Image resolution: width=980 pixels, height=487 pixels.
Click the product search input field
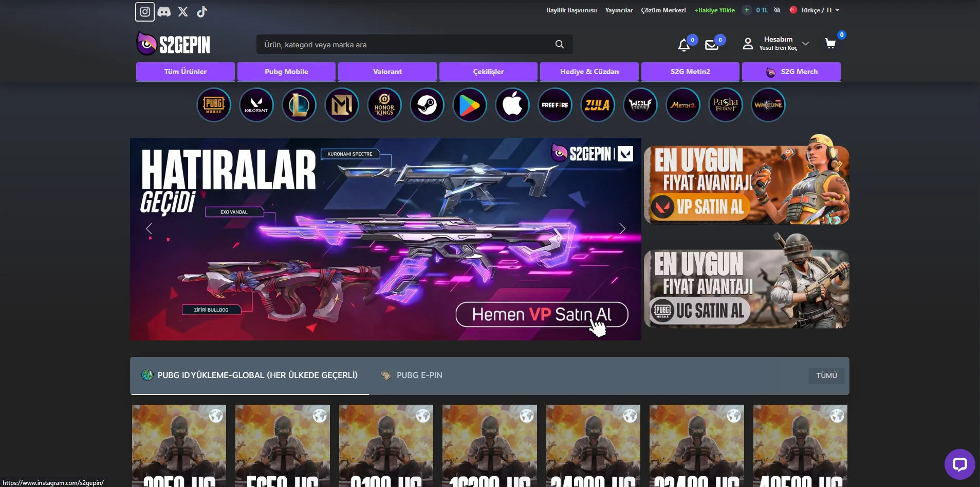tap(406, 45)
